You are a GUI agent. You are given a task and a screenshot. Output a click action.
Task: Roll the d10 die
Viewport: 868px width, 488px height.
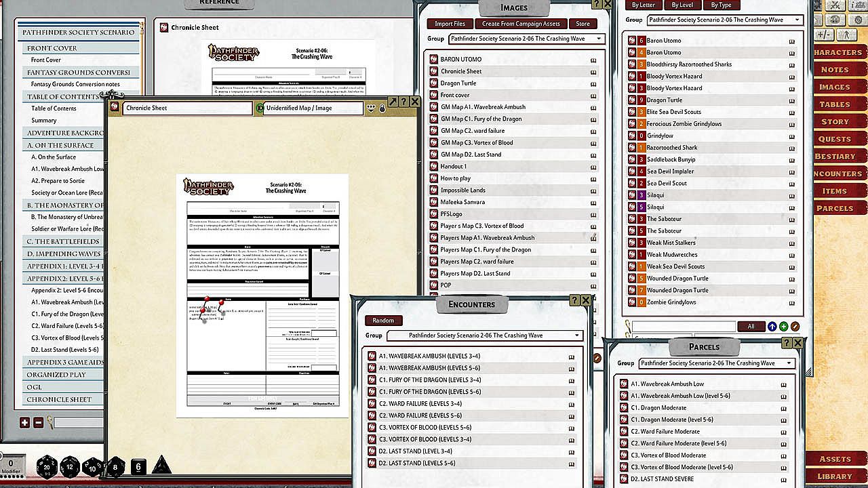tap(93, 466)
